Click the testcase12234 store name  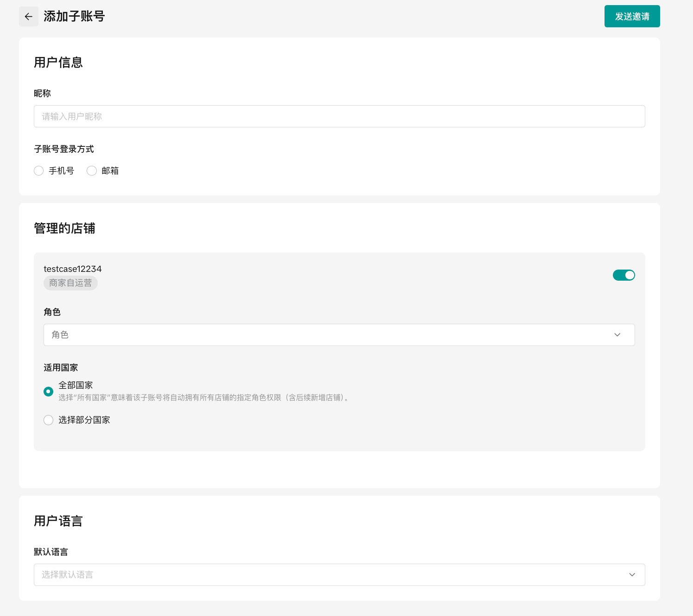tap(73, 269)
